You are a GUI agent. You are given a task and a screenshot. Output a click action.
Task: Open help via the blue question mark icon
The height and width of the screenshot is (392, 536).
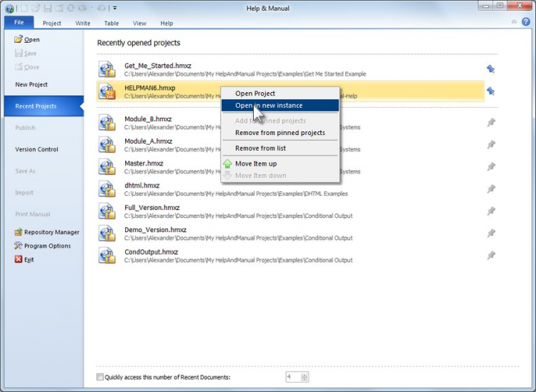(526, 22)
